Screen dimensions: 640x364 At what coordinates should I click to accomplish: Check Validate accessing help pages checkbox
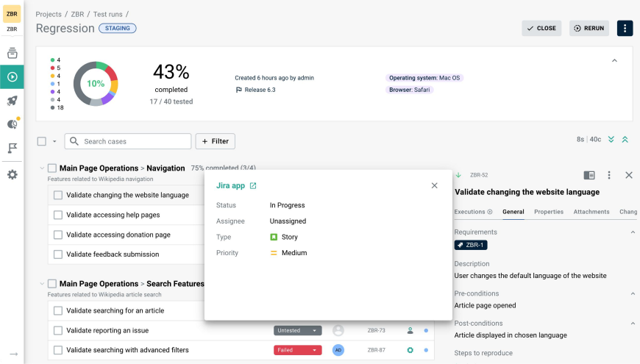point(58,215)
